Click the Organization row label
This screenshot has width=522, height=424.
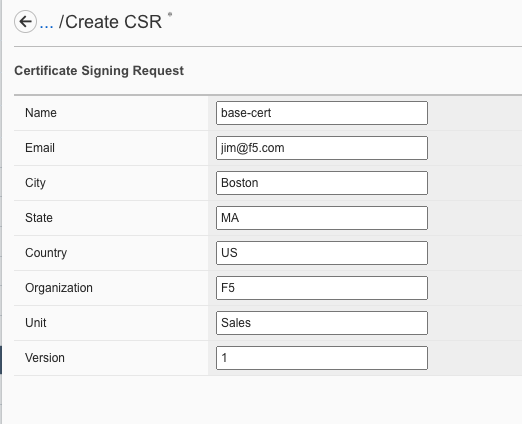coord(59,288)
